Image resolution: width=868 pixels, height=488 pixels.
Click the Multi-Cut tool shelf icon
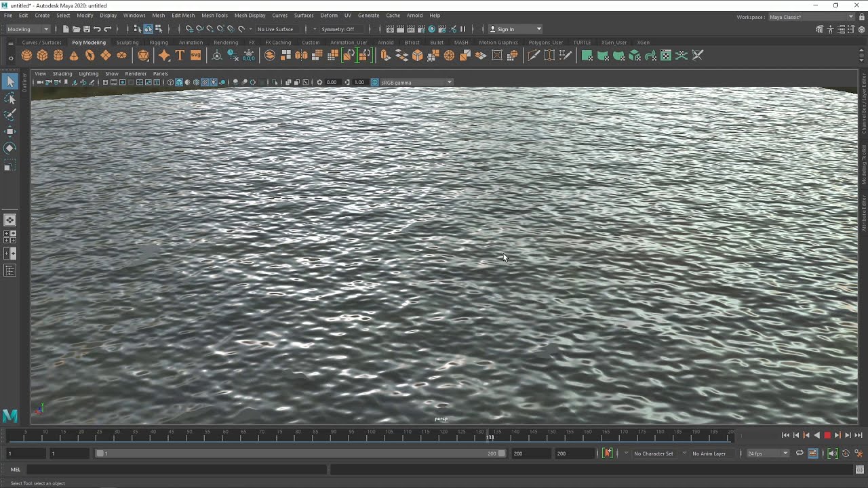click(534, 56)
